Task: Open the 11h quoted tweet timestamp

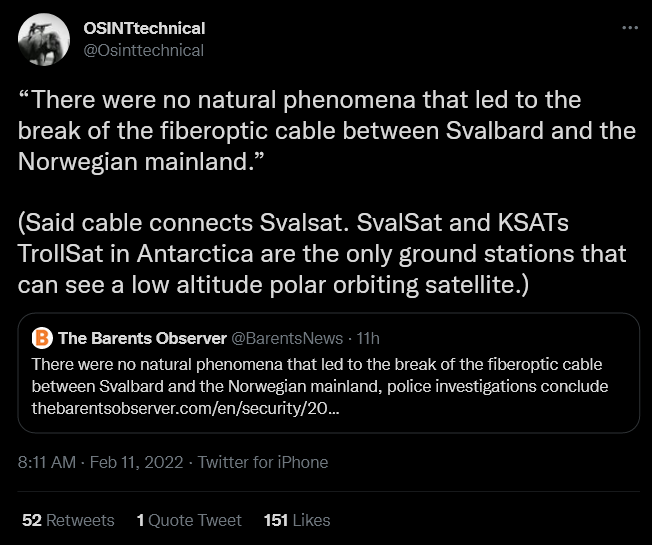Action: [368, 338]
